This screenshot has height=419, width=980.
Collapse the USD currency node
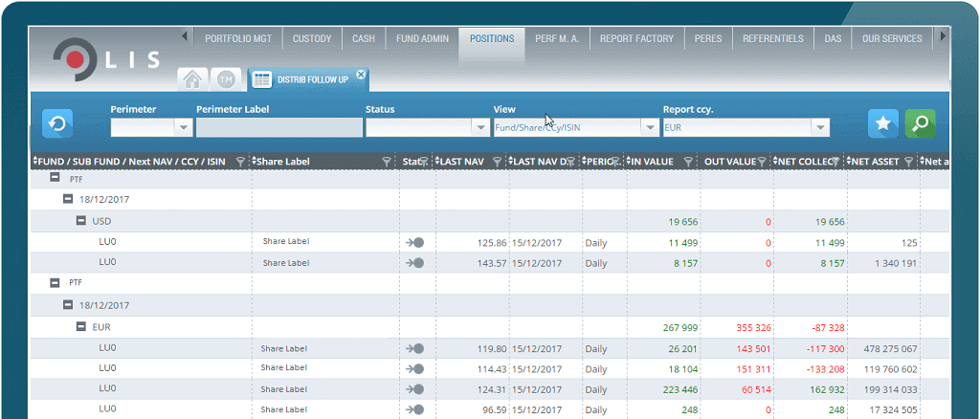(81, 220)
